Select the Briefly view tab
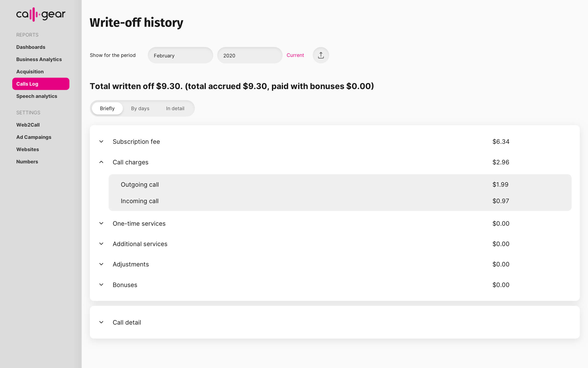588x368 pixels. pyautogui.click(x=107, y=108)
